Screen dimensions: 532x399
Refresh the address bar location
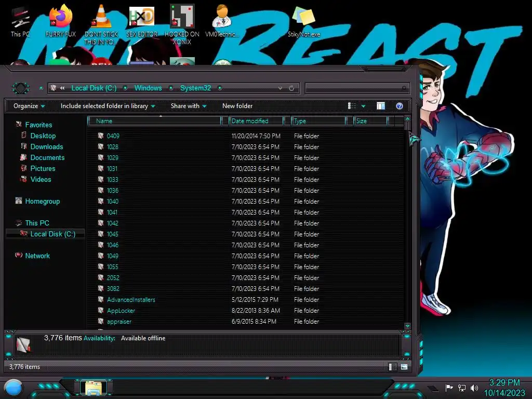point(291,88)
